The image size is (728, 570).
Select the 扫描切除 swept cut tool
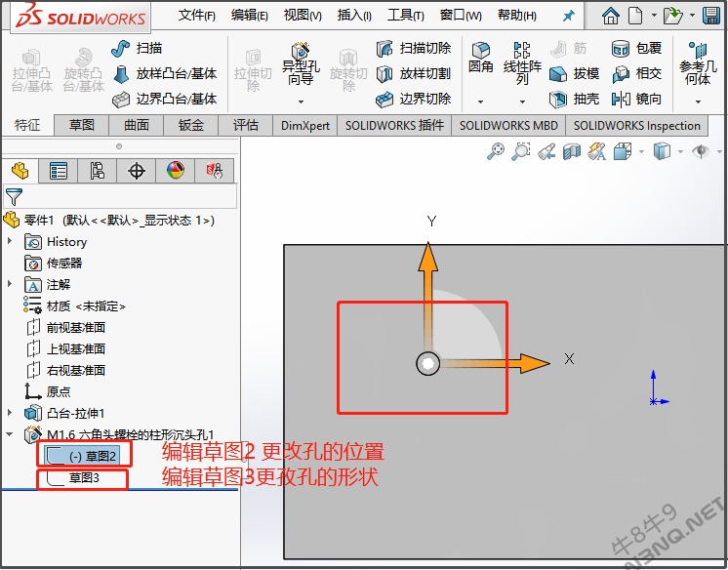coord(413,48)
